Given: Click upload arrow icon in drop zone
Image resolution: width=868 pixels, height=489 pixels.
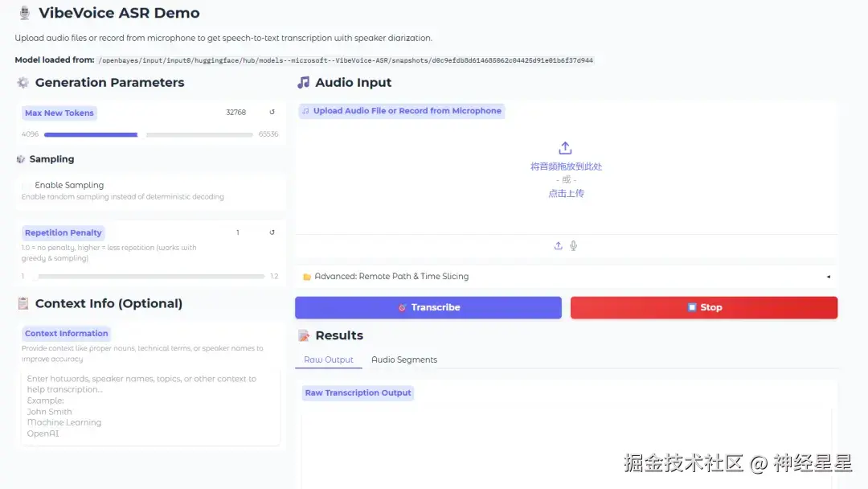Looking at the screenshot, I should tap(565, 148).
